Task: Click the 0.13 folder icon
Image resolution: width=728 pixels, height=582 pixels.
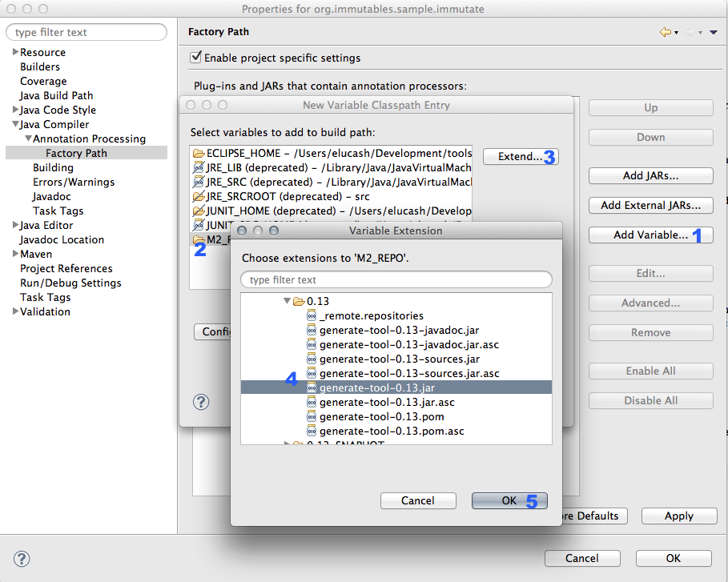Action: coord(299,301)
